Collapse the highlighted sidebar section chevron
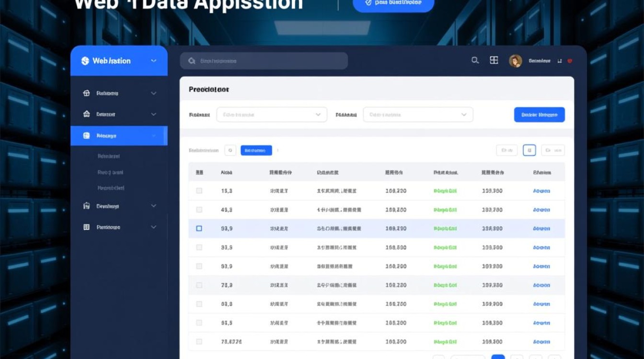This screenshot has height=359, width=644. click(x=153, y=135)
